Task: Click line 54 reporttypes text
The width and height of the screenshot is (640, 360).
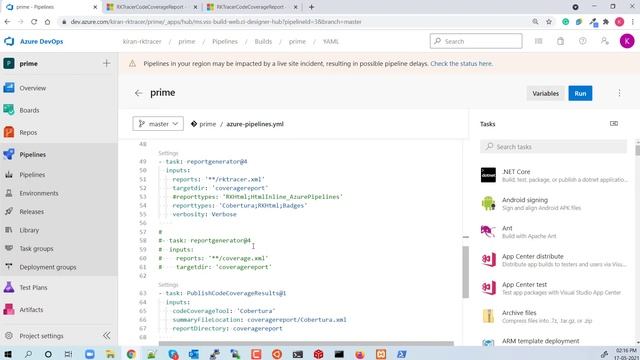Action: 240,205
